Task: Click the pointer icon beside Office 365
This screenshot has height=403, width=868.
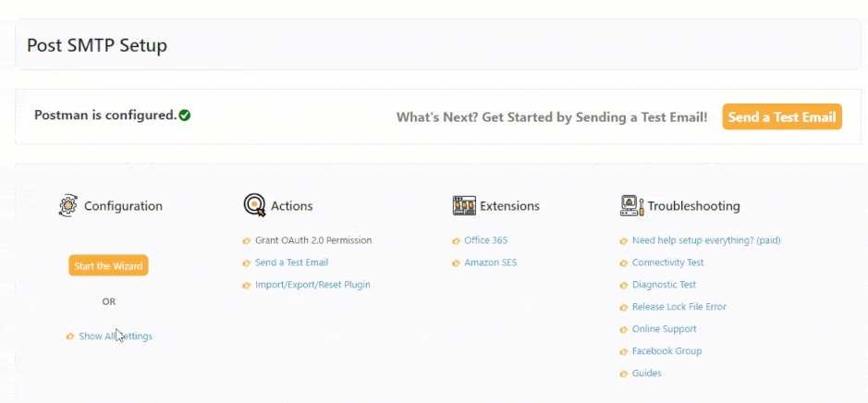Action: 456,241
